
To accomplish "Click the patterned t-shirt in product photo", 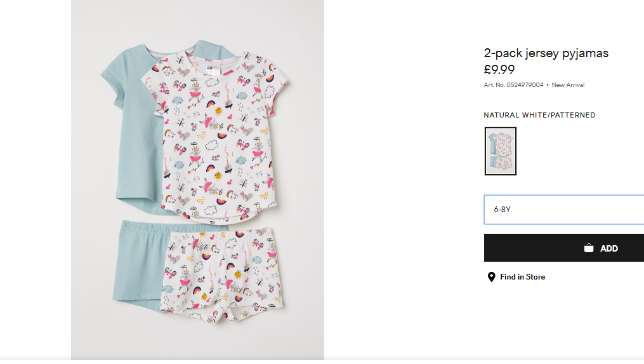I will [x=215, y=137].
